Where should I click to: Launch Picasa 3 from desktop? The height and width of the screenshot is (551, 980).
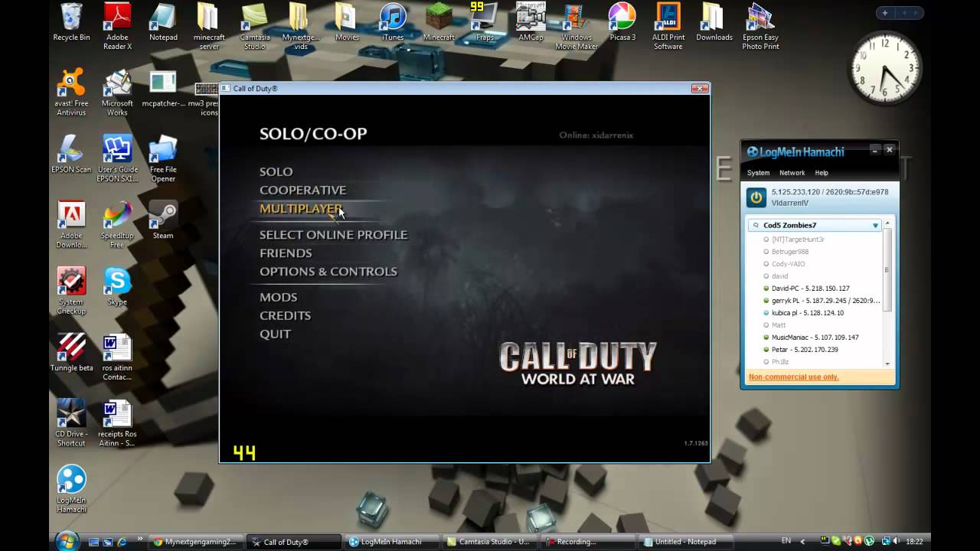point(622,23)
